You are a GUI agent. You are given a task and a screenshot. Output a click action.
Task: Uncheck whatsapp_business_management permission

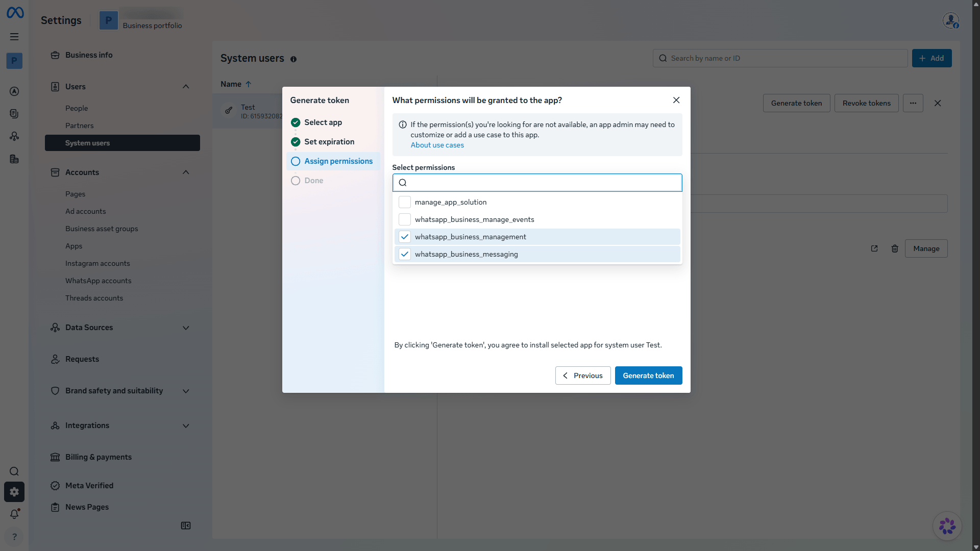(405, 237)
